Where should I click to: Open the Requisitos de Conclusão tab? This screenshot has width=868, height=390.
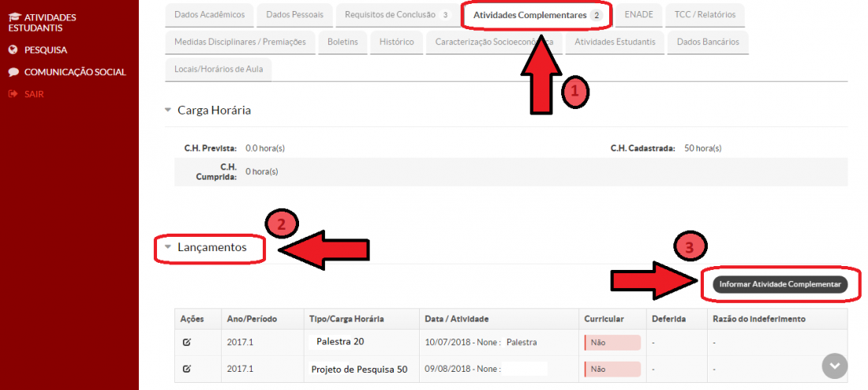coord(396,15)
